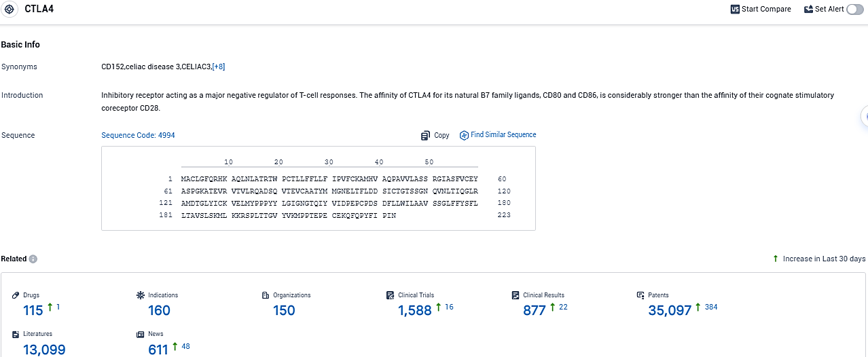Image resolution: width=868 pixels, height=357 pixels.
Task: Toggle the Set Alert switch
Action: (x=854, y=10)
